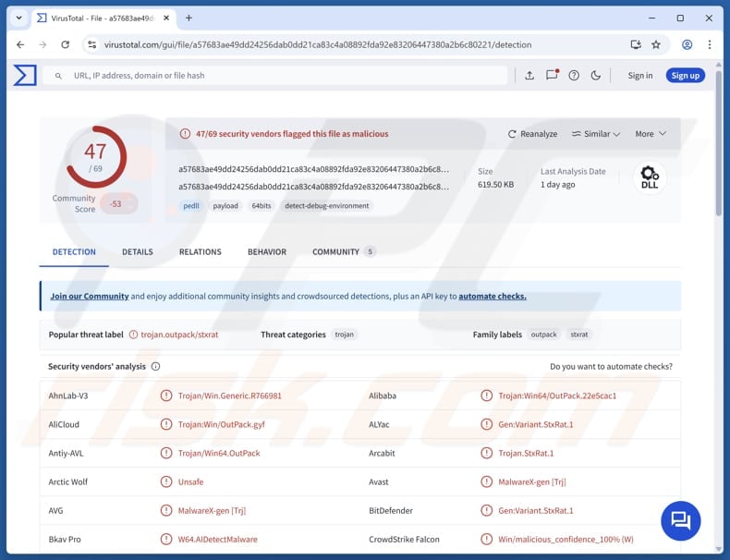Click the search magnifier icon
The height and width of the screenshot is (560, 730).
[58, 76]
